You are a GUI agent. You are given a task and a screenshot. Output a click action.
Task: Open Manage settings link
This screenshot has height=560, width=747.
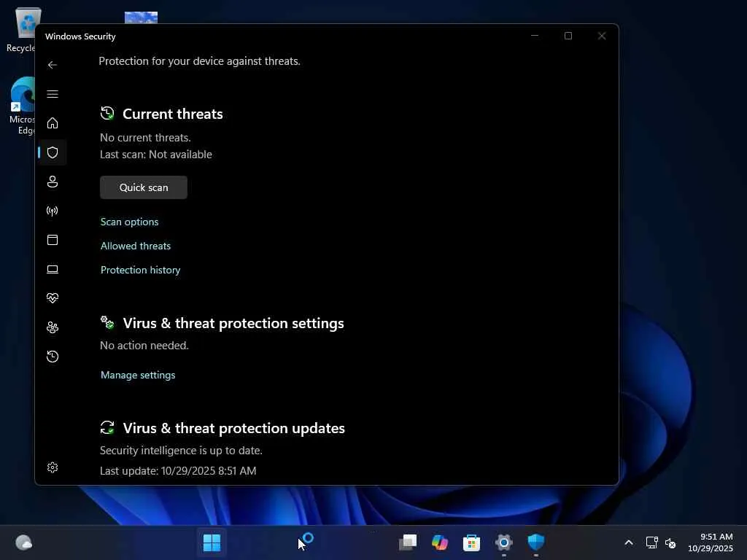pos(138,376)
